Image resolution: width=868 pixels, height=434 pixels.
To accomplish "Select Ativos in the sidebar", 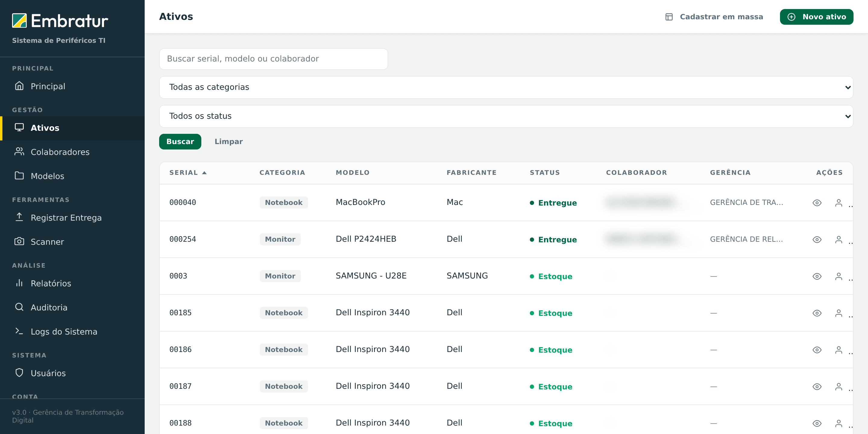I will click(x=72, y=128).
